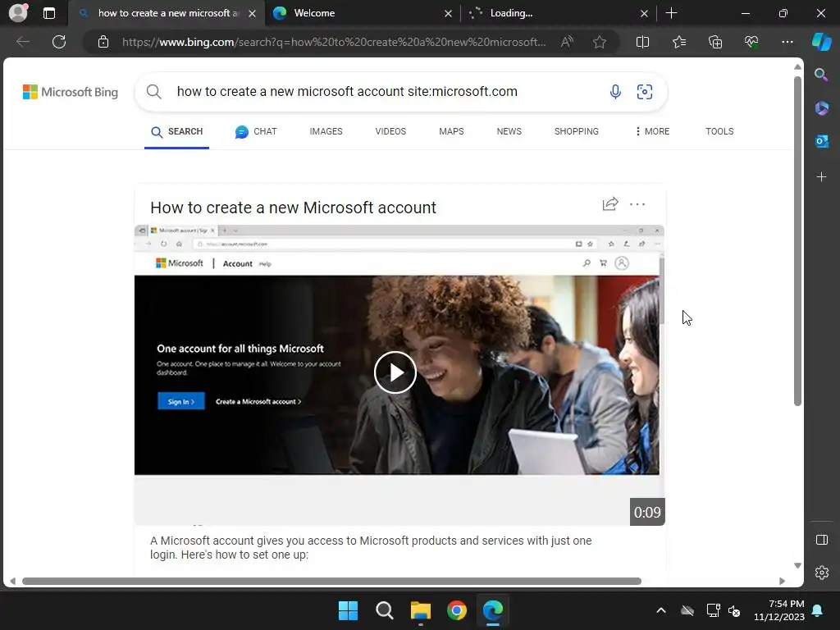The height and width of the screenshot is (630, 840).
Task: Play the Microsoft account video
Action: pyautogui.click(x=395, y=372)
